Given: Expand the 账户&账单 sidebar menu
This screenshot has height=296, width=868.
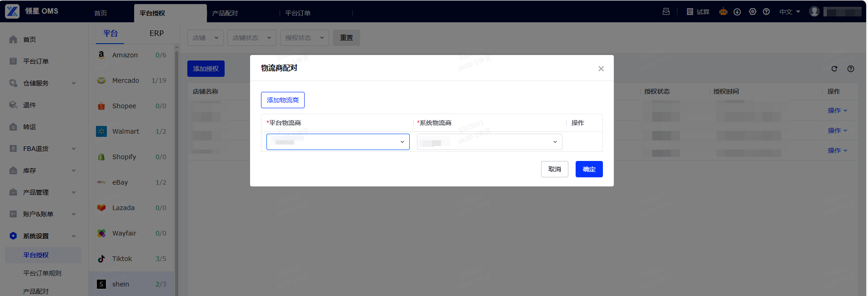Looking at the screenshot, I should point(74,214).
